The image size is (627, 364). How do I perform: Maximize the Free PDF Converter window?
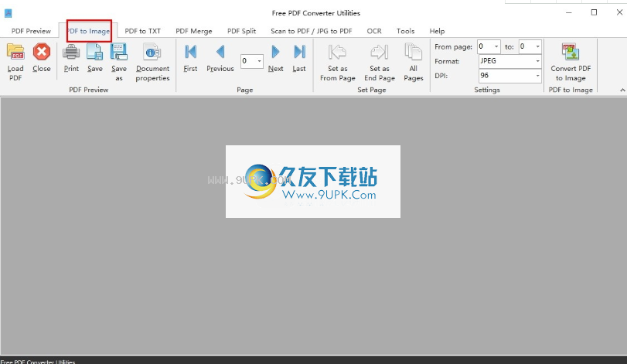[x=595, y=13]
